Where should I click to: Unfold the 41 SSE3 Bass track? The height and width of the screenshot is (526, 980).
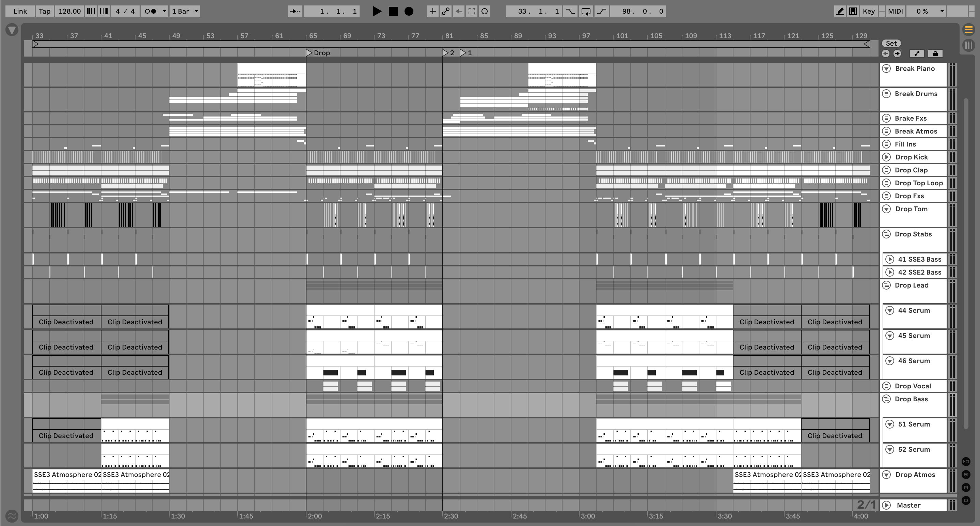click(x=889, y=259)
